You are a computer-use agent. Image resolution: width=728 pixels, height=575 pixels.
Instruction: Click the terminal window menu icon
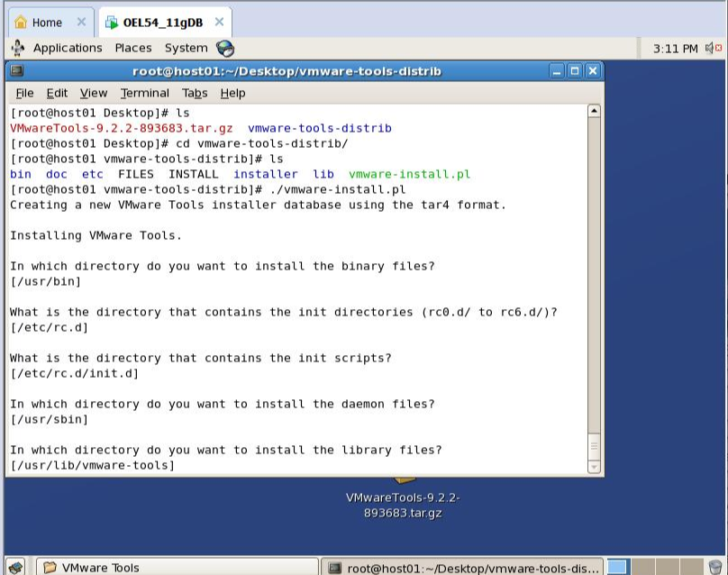[17, 70]
